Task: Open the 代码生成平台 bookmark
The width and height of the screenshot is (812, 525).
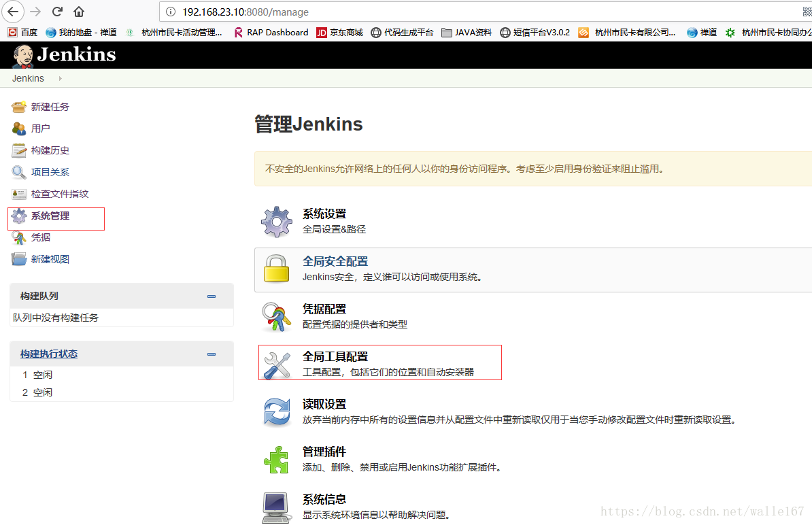Action: coord(403,33)
